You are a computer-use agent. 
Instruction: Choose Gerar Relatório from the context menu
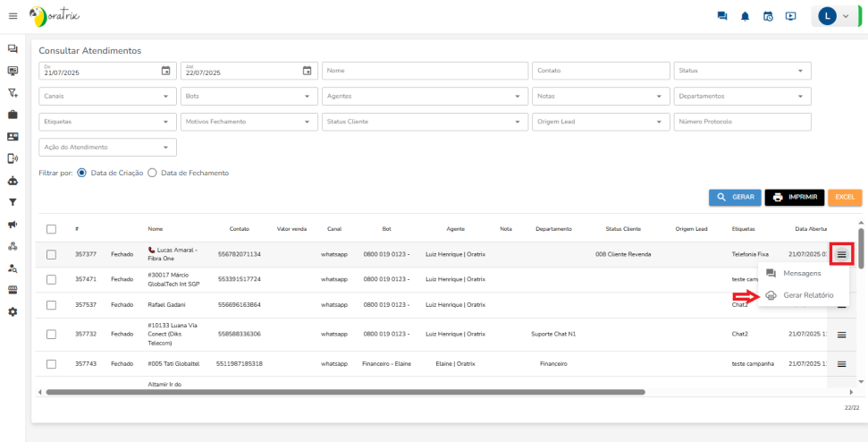(x=807, y=295)
